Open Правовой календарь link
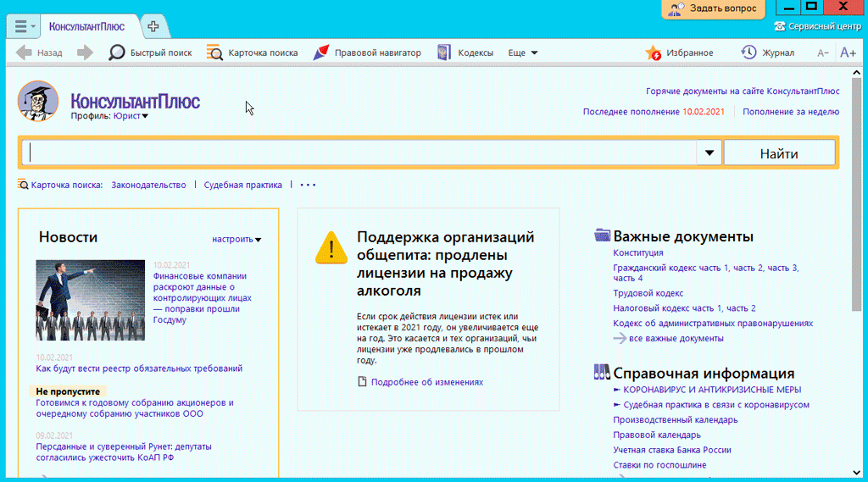The height and width of the screenshot is (482, 868). (x=657, y=435)
